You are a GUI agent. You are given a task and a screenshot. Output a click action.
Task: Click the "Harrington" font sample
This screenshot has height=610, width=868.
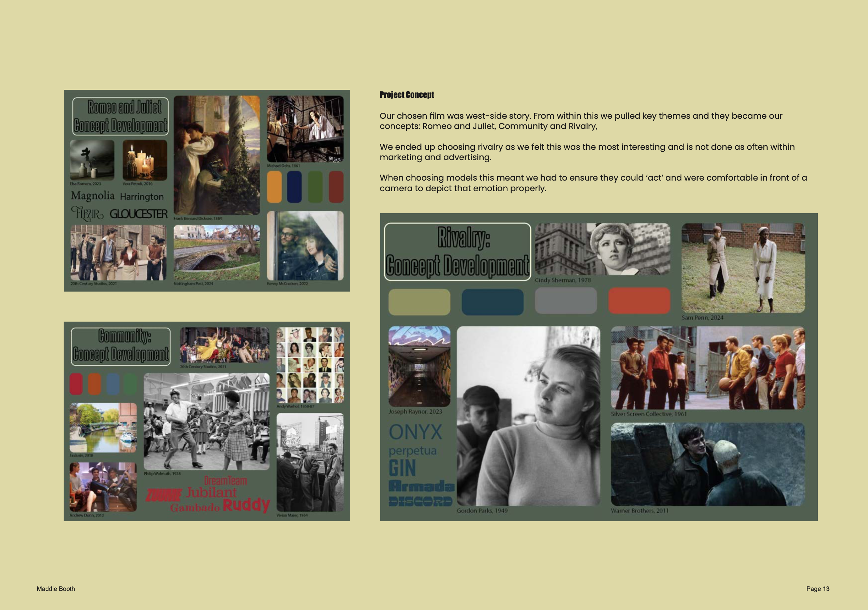point(142,197)
